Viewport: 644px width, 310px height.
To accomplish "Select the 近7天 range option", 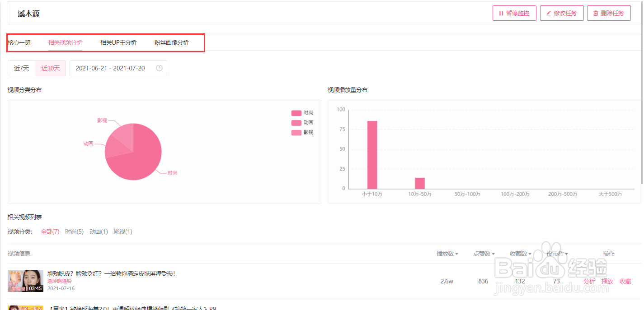I will pyautogui.click(x=21, y=68).
